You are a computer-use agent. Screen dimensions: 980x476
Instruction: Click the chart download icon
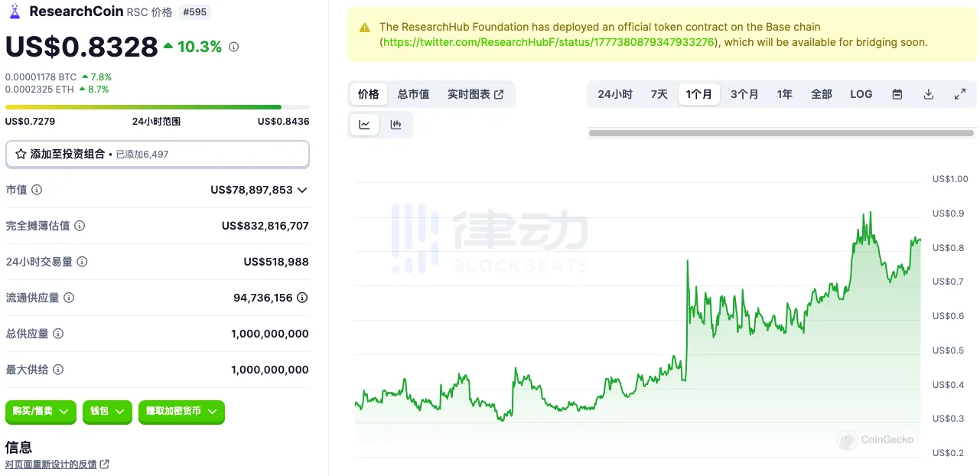click(x=928, y=93)
